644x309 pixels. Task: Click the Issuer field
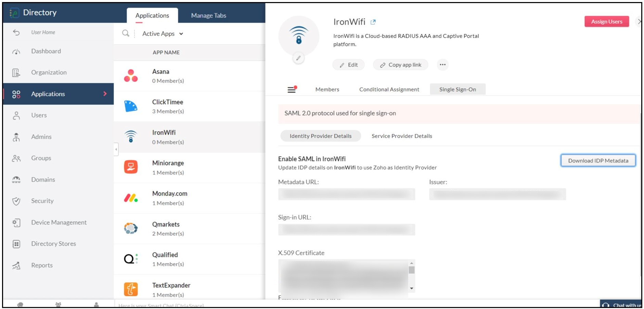[x=498, y=194]
